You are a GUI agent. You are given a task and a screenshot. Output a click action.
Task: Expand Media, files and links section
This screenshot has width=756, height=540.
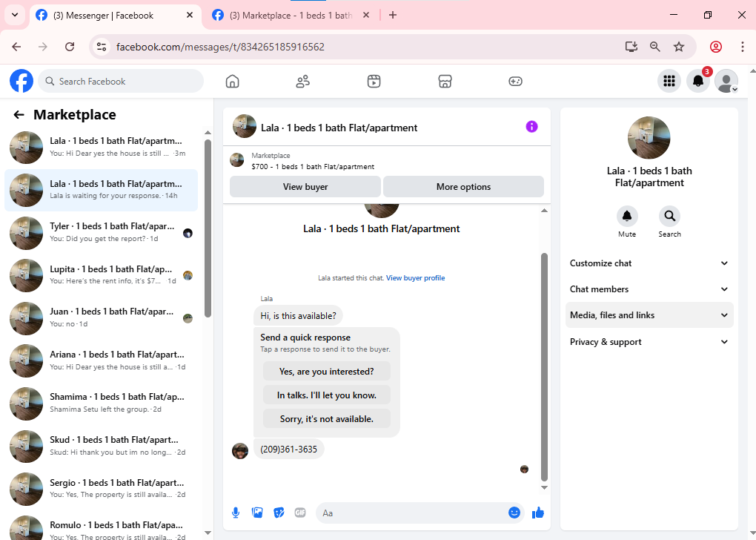click(649, 315)
